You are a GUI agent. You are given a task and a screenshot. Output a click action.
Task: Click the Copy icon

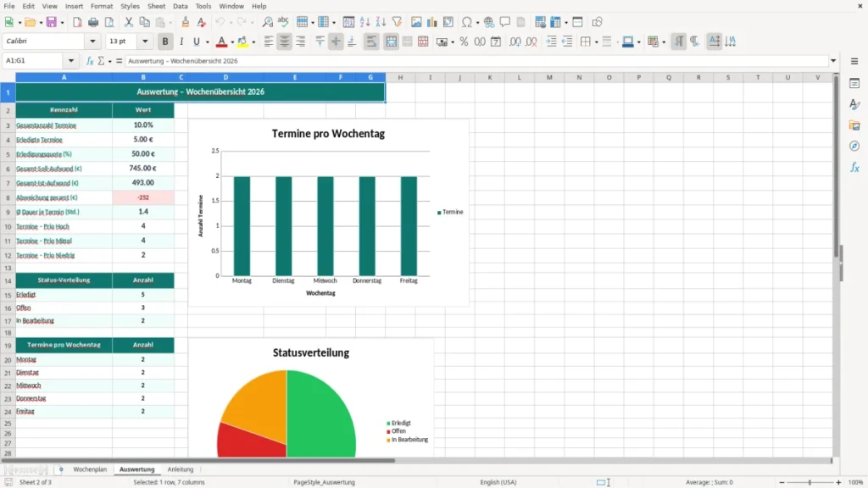click(144, 22)
